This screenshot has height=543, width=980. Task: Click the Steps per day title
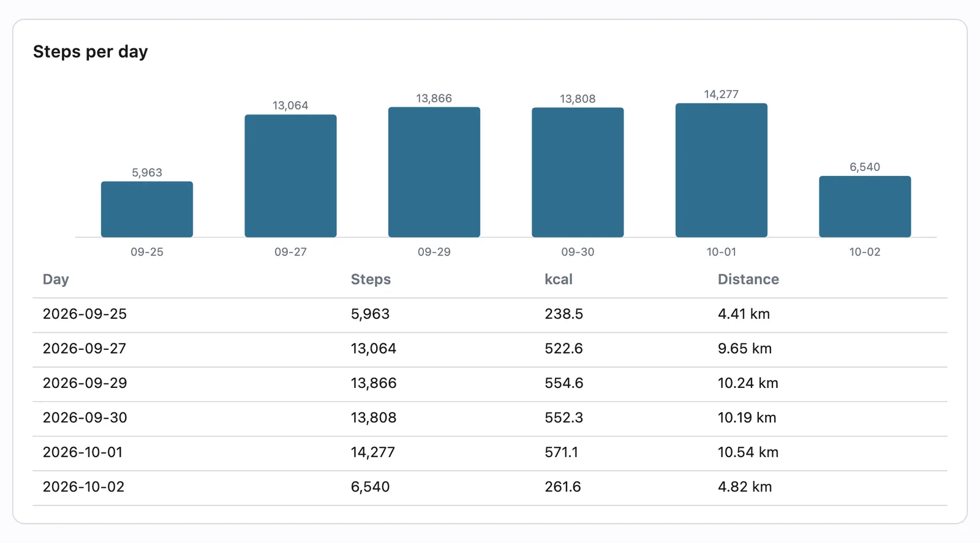(91, 52)
